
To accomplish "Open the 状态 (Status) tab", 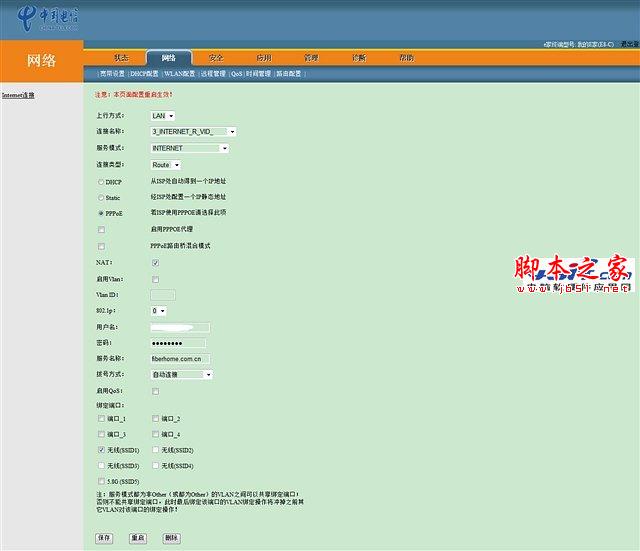I will point(121,58).
